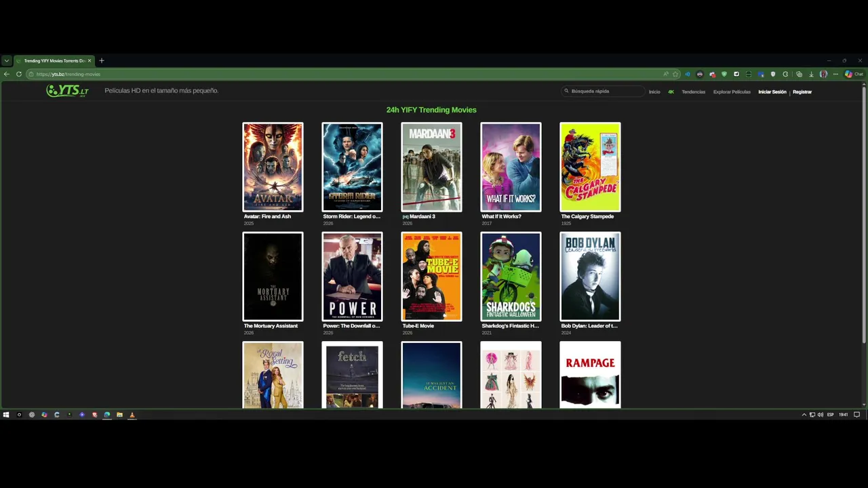Open the 4K nav link
The width and height of the screenshot is (868, 488).
[x=671, y=91]
